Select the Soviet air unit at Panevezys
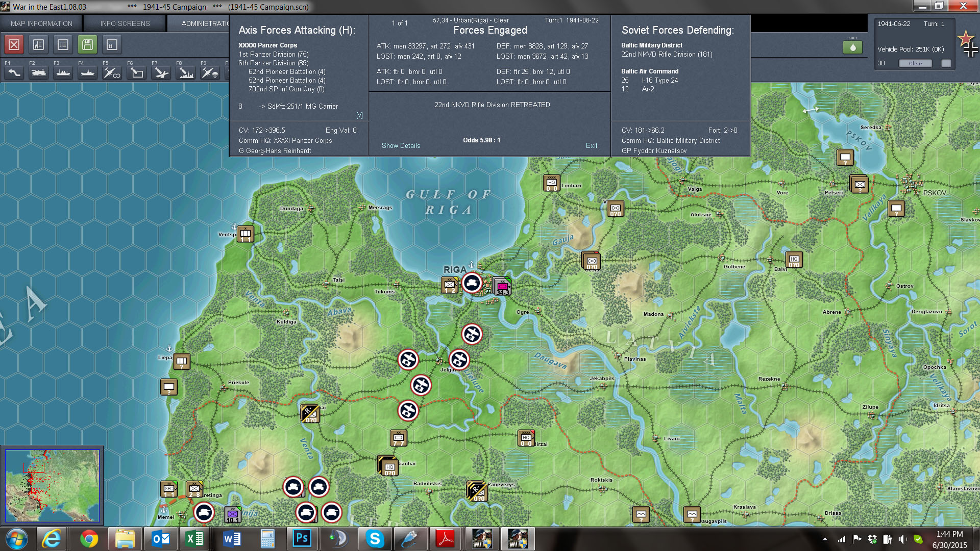 click(477, 491)
